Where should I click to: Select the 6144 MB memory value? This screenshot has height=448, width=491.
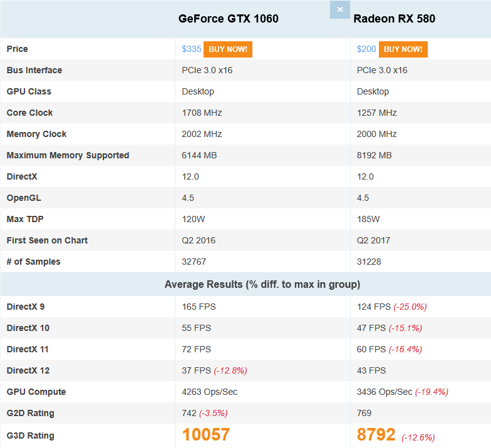tap(199, 155)
